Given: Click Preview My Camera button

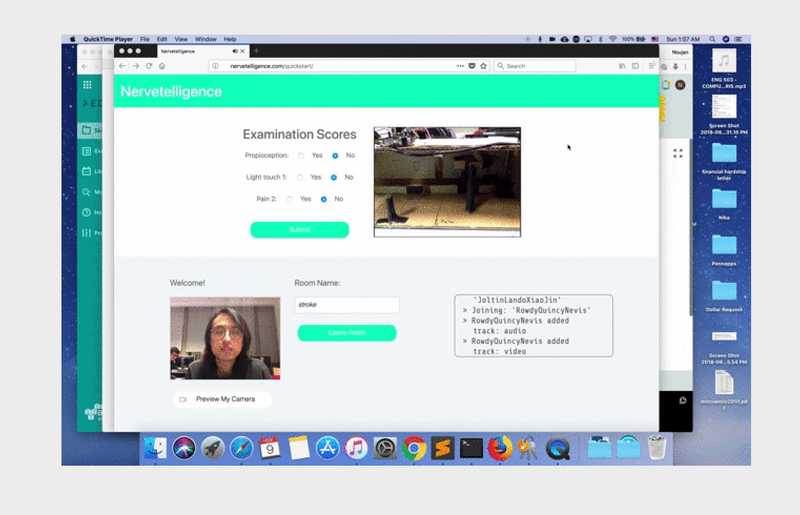Looking at the screenshot, I should point(222,399).
